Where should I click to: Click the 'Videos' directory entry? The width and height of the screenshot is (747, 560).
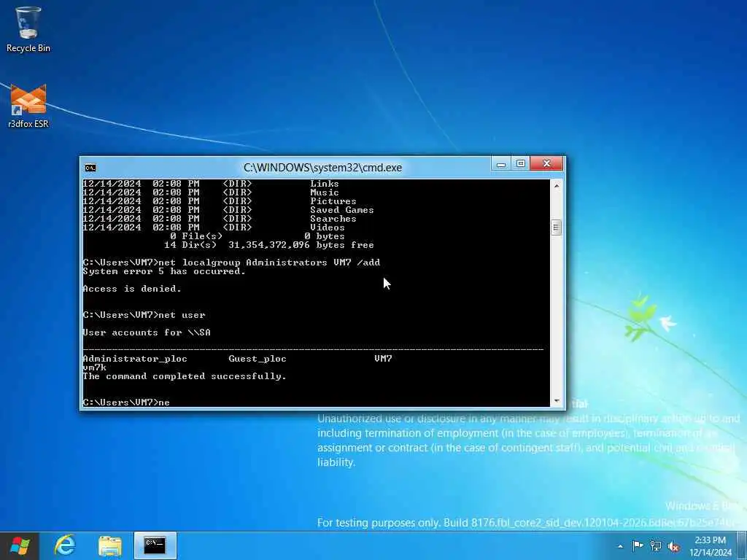[328, 227]
